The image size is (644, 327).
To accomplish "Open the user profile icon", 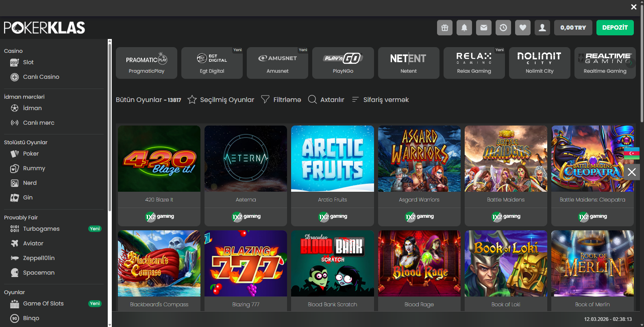I will 542,28.
